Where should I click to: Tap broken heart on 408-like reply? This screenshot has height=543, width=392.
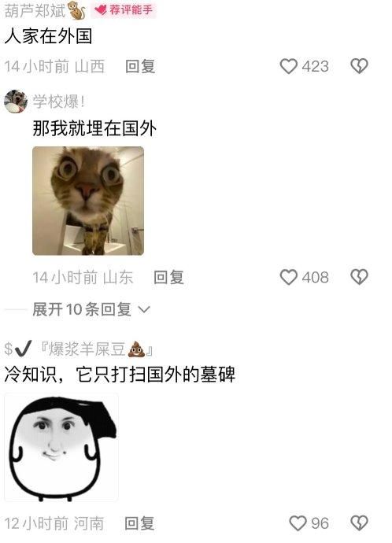359,277
